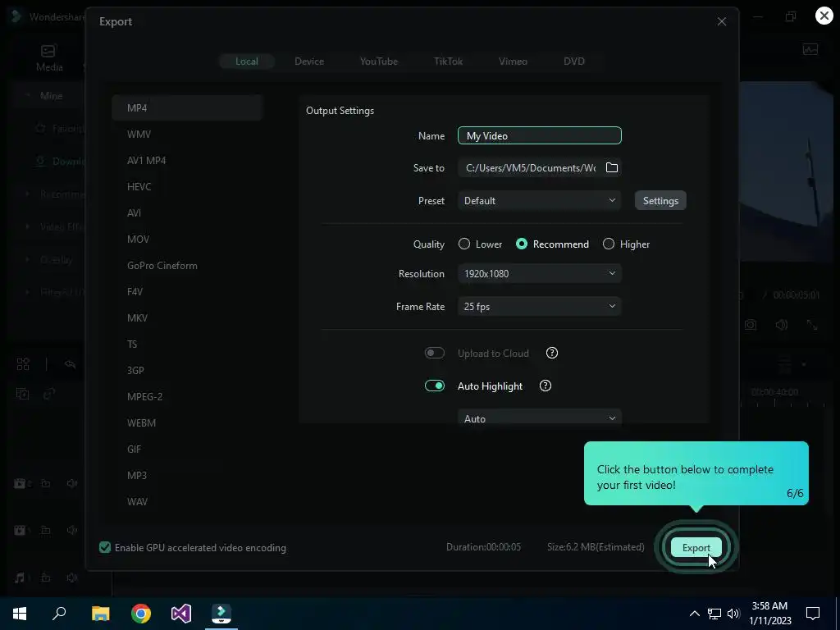Click the Export button to finish

(696, 547)
